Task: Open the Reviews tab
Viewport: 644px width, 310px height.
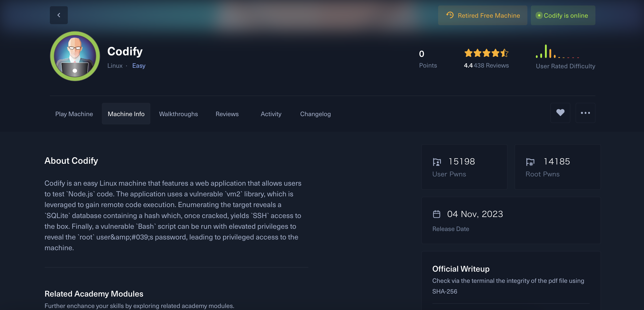Action: [x=227, y=114]
